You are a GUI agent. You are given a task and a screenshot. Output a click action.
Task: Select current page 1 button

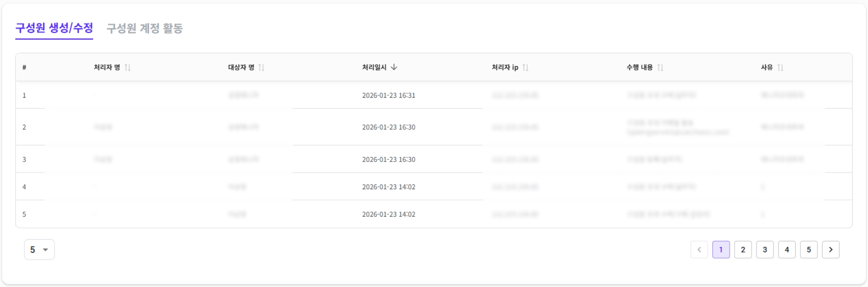pyautogui.click(x=721, y=250)
